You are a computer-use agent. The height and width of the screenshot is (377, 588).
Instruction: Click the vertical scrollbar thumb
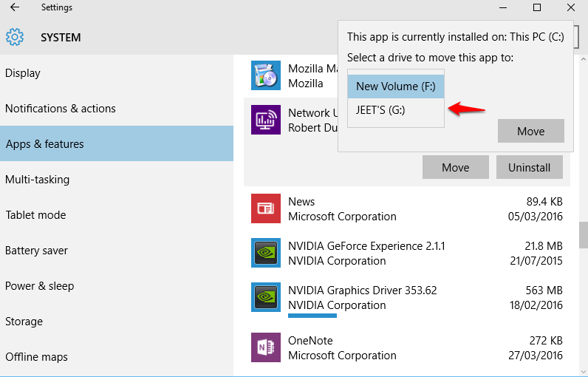tap(584, 235)
